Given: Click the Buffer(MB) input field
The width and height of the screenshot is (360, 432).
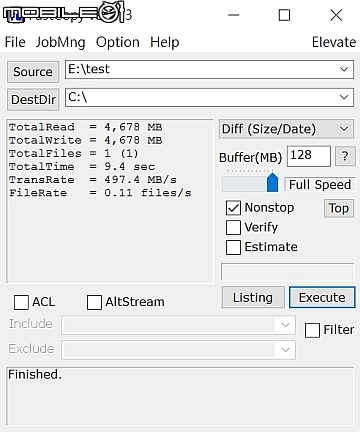Looking at the screenshot, I should (x=309, y=156).
